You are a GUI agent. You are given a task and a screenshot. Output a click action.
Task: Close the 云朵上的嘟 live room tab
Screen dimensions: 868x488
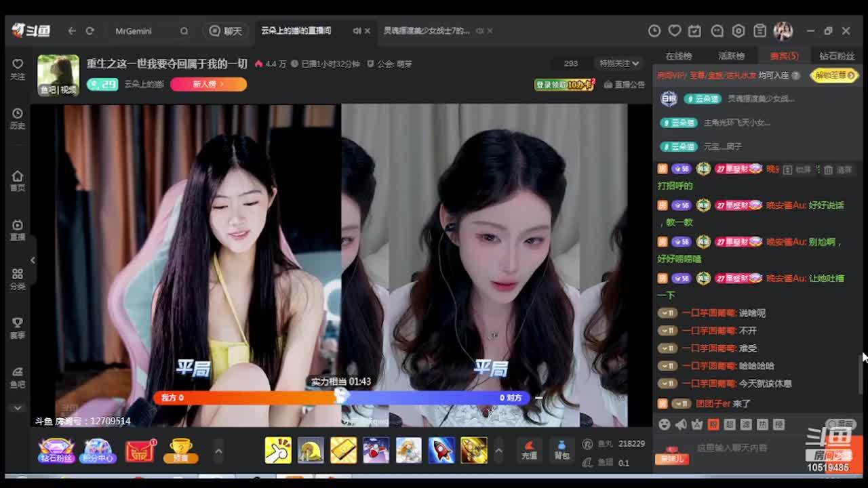point(368,31)
